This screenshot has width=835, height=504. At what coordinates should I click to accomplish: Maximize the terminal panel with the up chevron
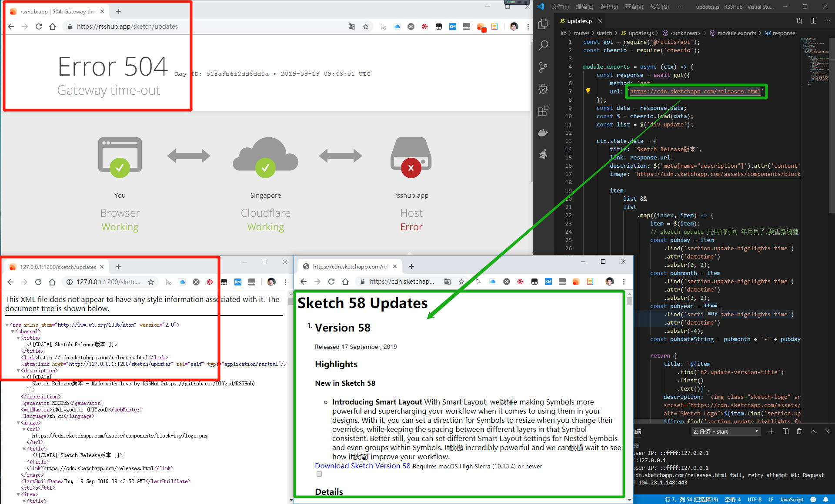[x=813, y=431]
